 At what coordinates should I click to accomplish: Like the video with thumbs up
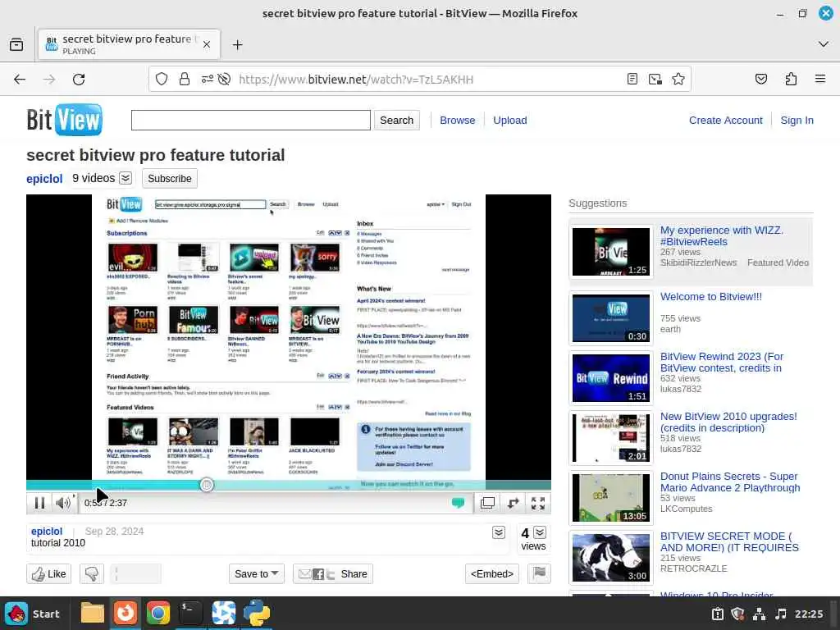48,573
